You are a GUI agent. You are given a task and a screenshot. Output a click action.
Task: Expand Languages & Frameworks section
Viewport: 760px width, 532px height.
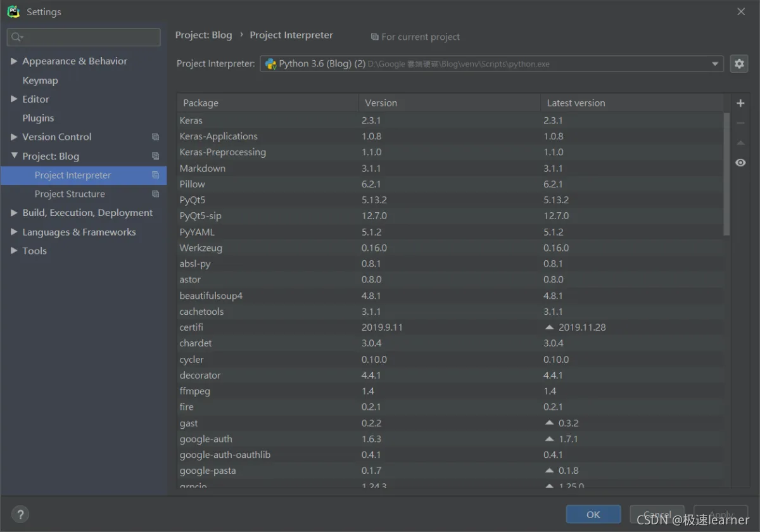click(14, 232)
